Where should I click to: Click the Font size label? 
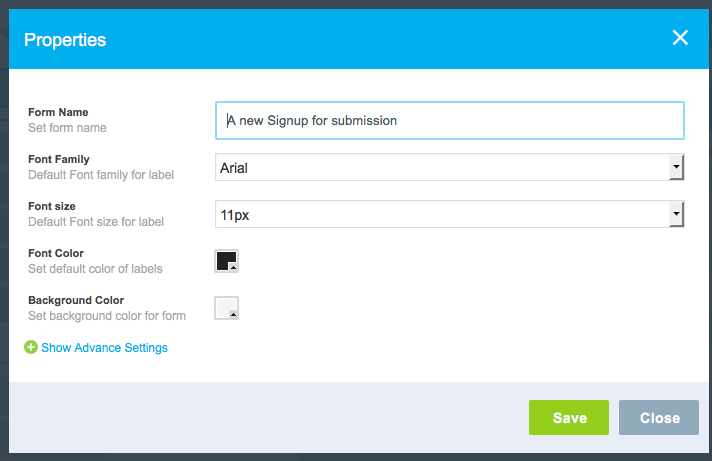pos(52,206)
